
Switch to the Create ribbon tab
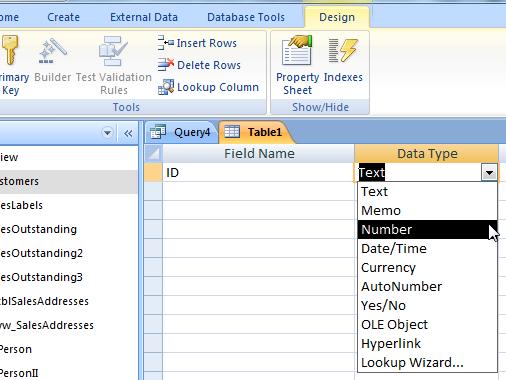click(x=63, y=17)
